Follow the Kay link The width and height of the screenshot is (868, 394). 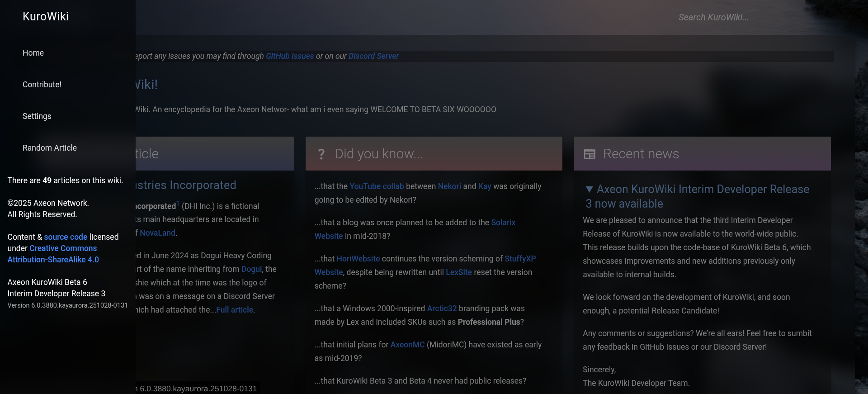485,186
